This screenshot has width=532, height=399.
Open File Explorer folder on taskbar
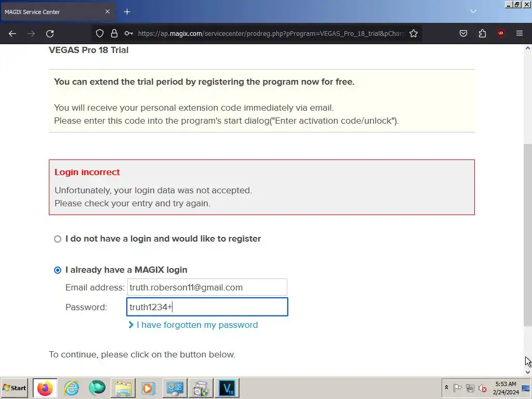(123, 388)
